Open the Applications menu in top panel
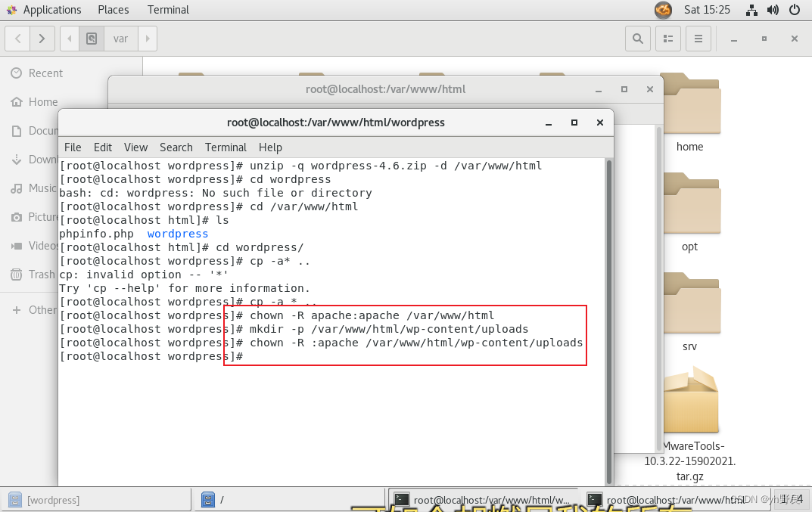Image resolution: width=812 pixels, height=512 pixels. pyautogui.click(x=44, y=10)
